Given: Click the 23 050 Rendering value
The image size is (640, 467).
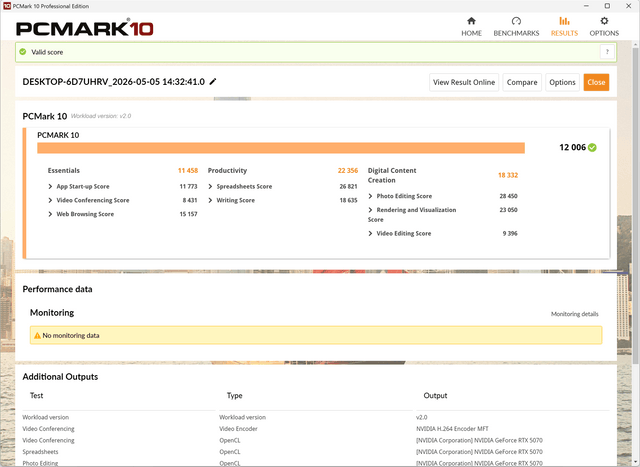Looking at the screenshot, I should 509,210.
